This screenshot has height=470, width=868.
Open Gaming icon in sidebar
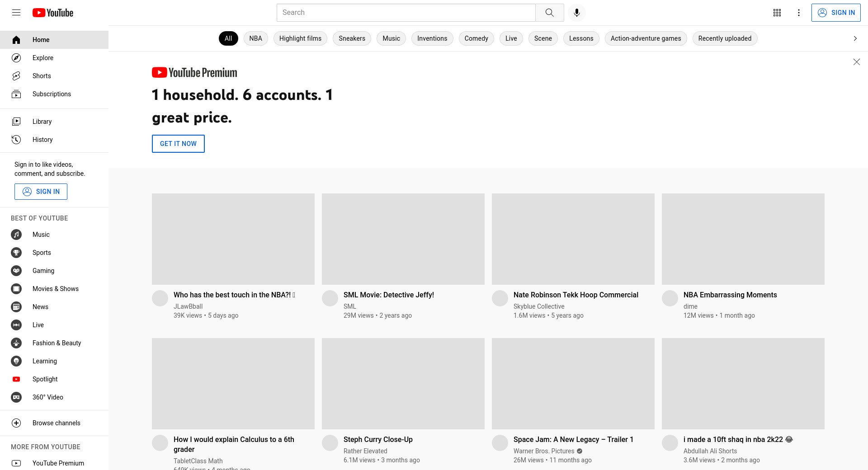click(x=16, y=271)
